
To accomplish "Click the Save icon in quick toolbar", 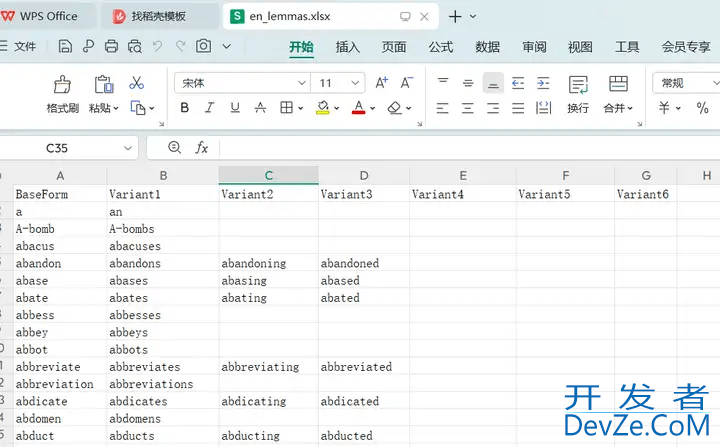I will tap(65, 46).
